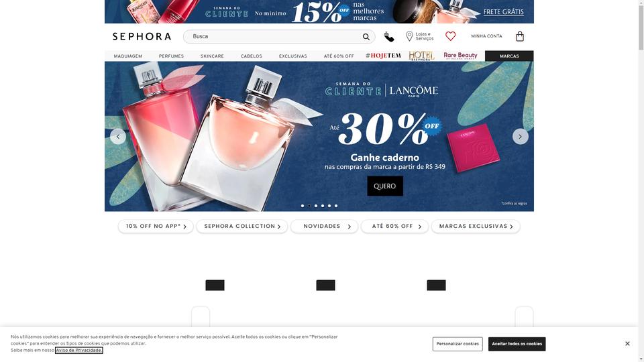Accept all cookies button
644x362 pixels.
pos(517,344)
